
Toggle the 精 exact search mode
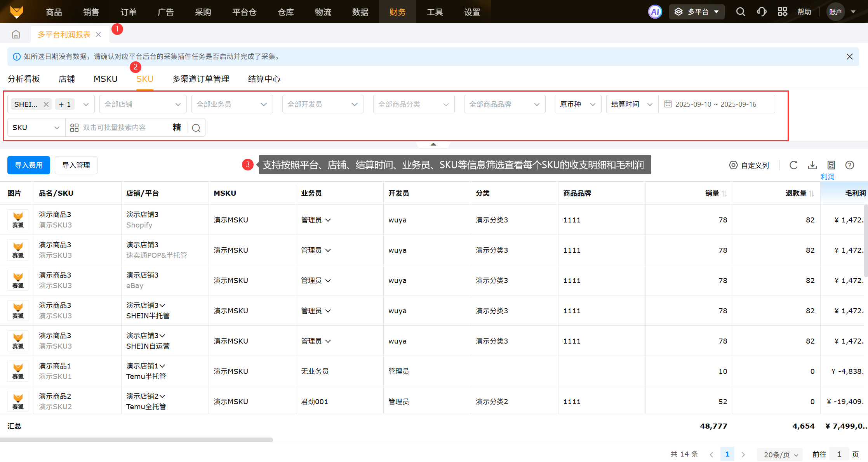(x=177, y=128)
